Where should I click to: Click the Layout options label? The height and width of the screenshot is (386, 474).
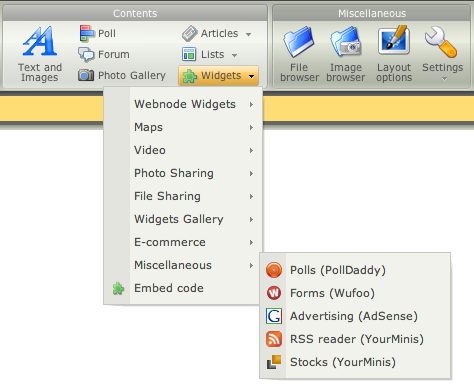[394, 72]
